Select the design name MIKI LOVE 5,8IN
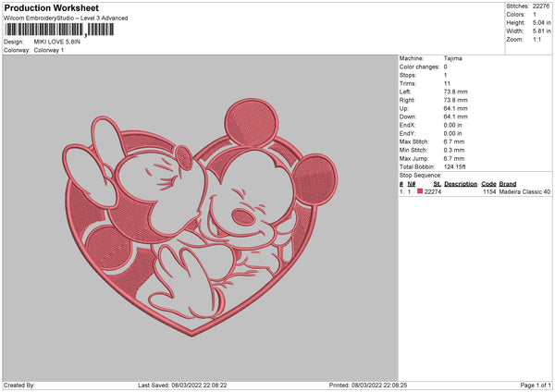This screenshot has height=392, width=555. point(57,42)
